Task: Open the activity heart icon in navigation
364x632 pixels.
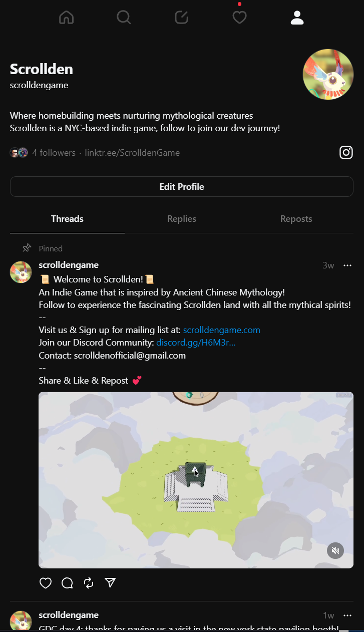Action: [x=239, y=18]
